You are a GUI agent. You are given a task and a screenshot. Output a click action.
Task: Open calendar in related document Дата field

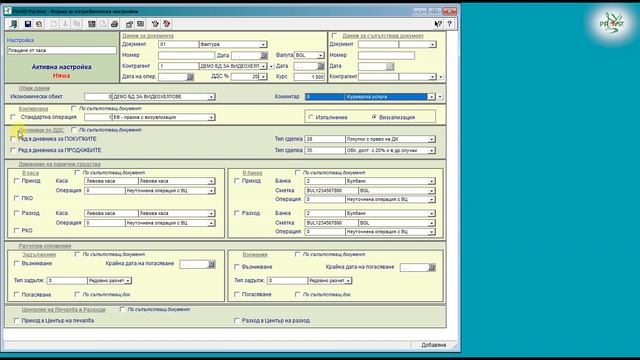tap(390, 66)
